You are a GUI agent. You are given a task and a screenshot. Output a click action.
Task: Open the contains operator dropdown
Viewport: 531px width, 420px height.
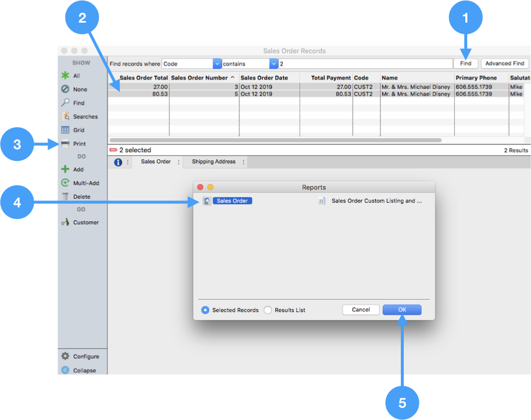[x=274, y=64]
